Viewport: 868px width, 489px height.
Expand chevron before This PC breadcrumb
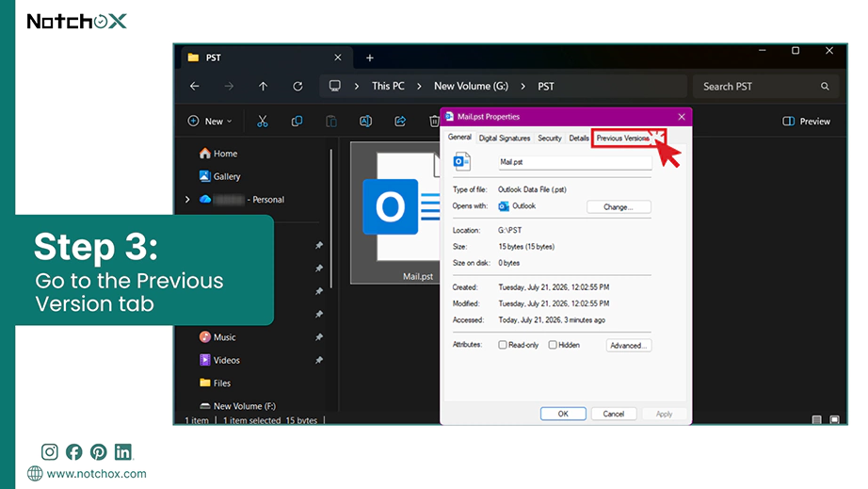pyautogui.click(x=357, y=87)
